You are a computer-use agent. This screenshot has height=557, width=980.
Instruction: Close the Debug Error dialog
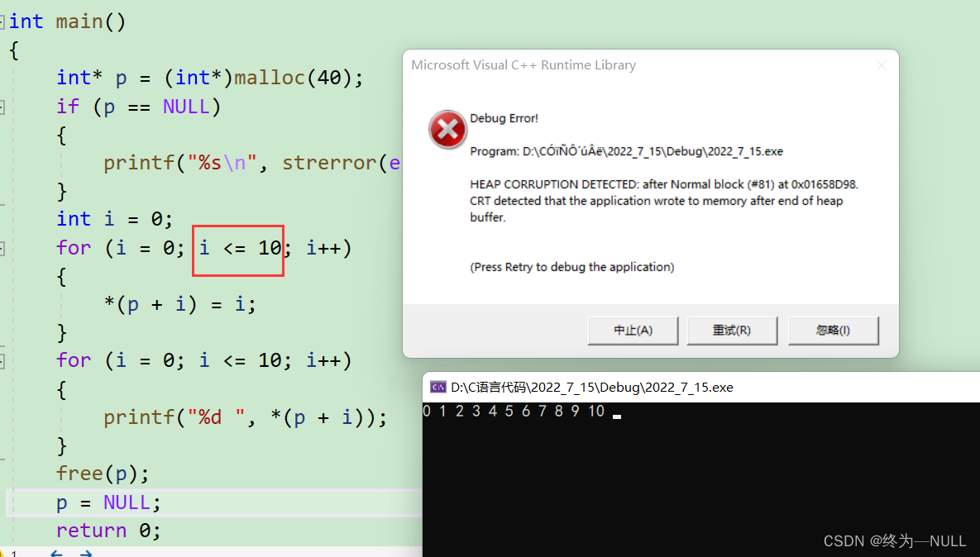pos(881,65)
